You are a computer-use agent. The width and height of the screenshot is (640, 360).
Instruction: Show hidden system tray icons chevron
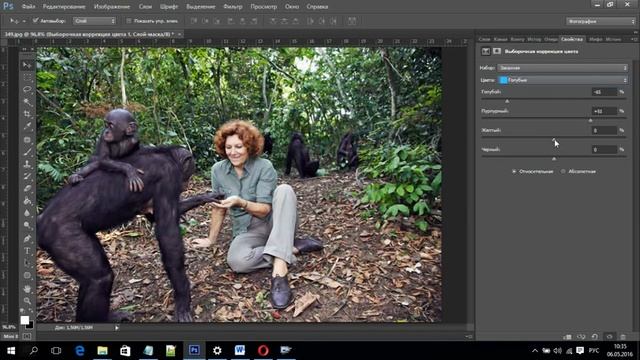coord(535,351)
